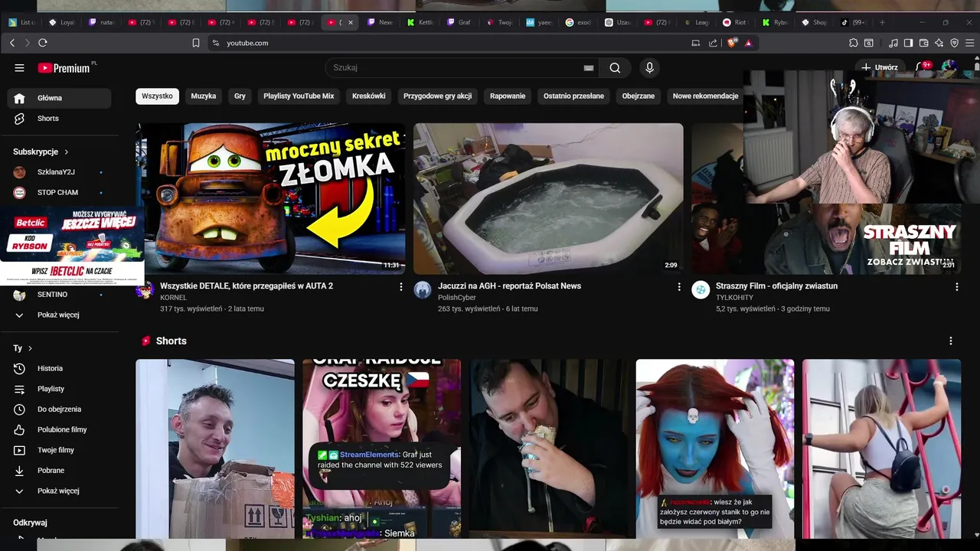This screenshot has width=980, height=551.
Task: Open the YouTube hamburger guide menu
Action: coord(19,67)
